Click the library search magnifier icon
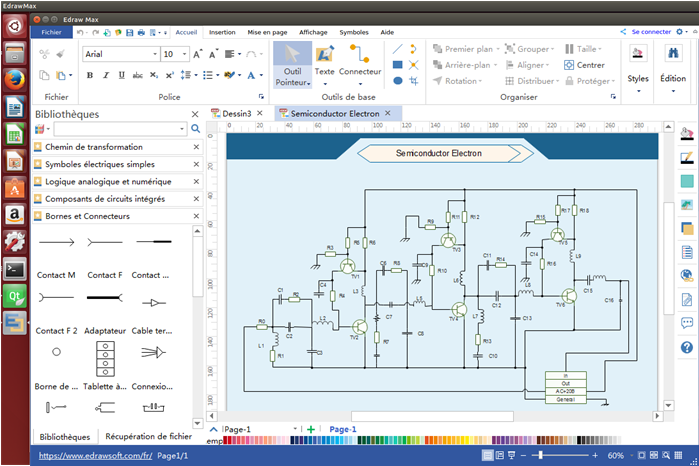The height and width of the screenshot is (466, 699). coord(196,129)
